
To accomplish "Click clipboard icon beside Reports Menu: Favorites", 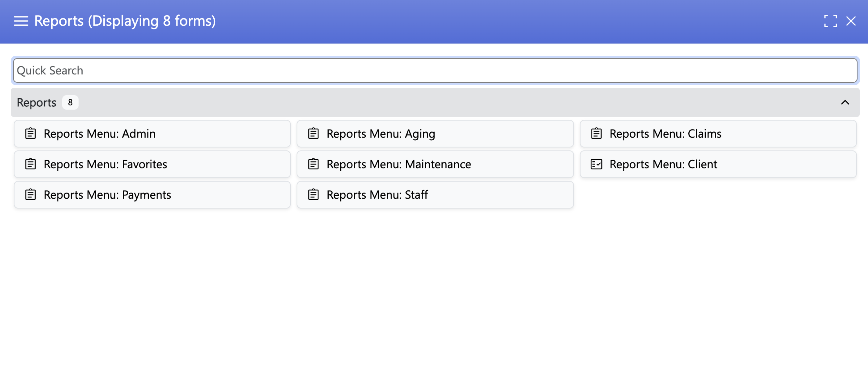I will coord(31,164).
